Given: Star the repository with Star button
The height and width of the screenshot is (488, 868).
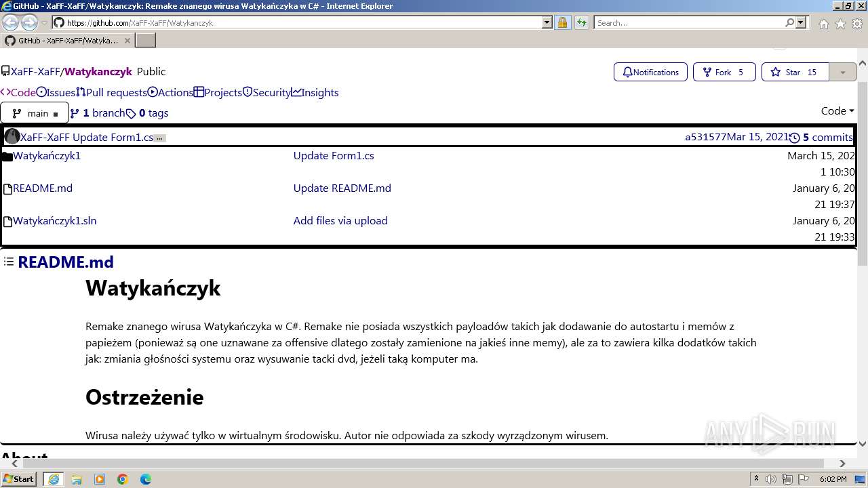Looking at the screenshot, I should pos(795,72).
